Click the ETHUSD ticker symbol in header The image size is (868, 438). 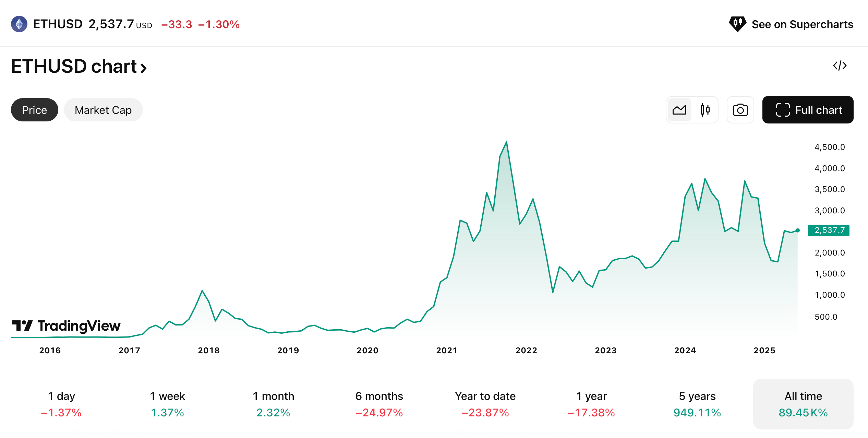pos(58,24)
